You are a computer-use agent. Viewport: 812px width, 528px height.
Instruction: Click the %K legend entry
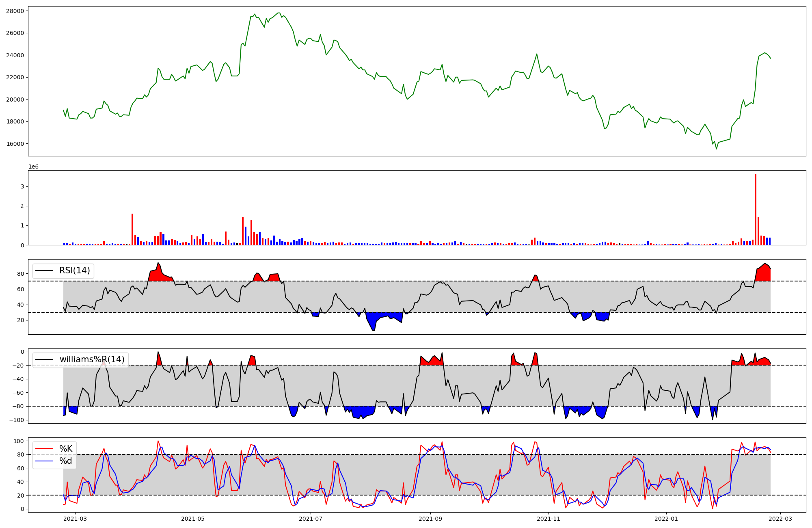coord(66,449)
